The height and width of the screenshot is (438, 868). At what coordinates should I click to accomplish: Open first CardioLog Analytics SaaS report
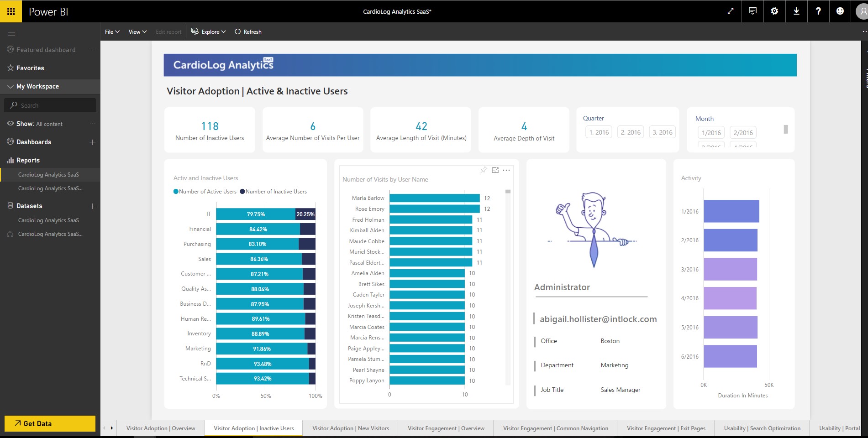click(x=48, y=175)
